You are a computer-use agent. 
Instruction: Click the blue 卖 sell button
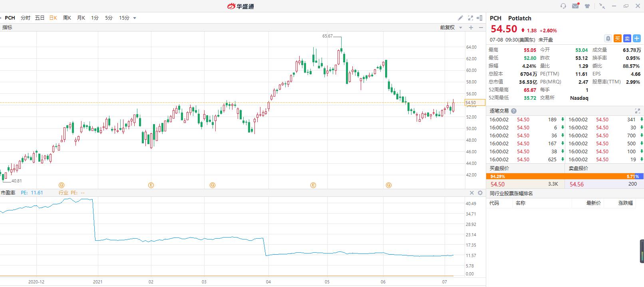point(627,38)
